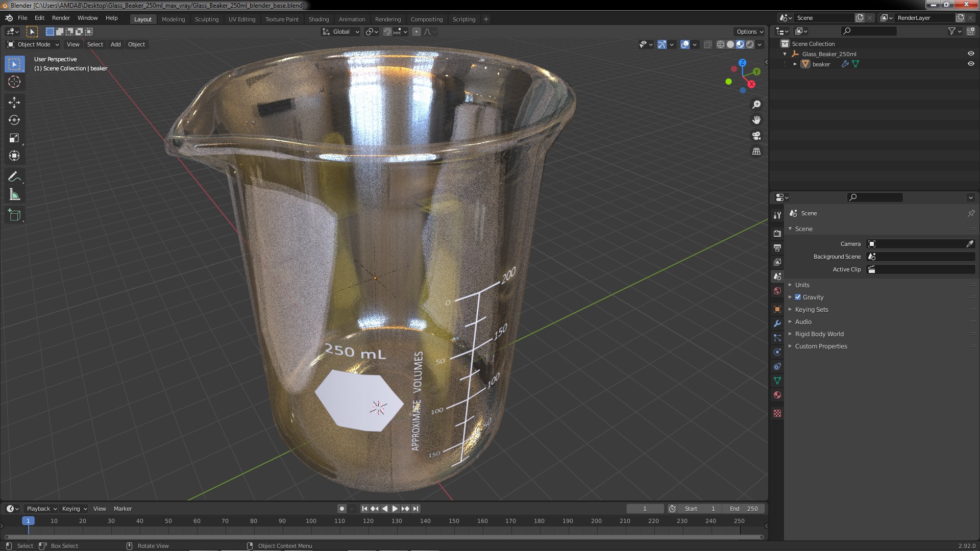The height and width of the screenshot is (551, 980).
Task: Hide the beaker object in outliner
Action: pyautogui.click(x=971, y=64)
